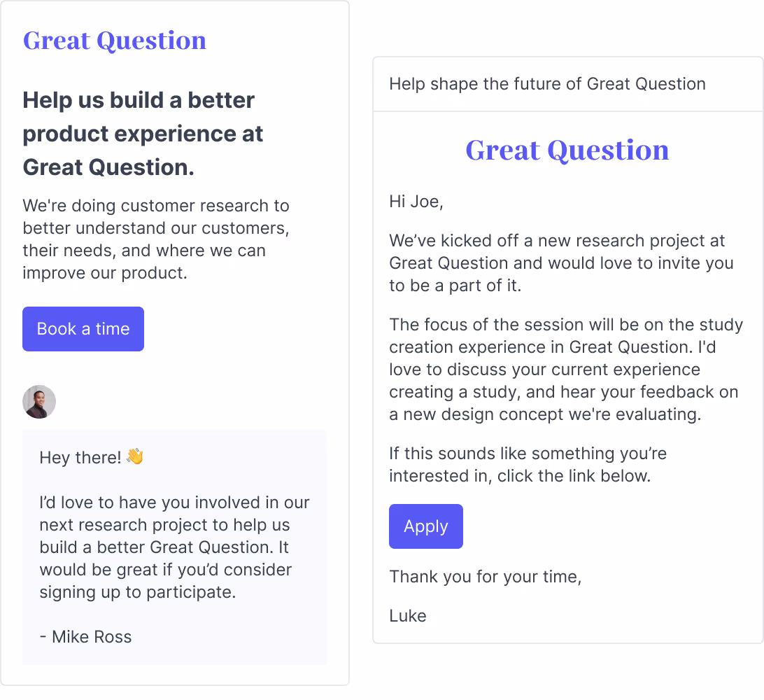Viewport: 764px width, 700px height.
Task: Click 'Help shape the future of Great Question'
Action: pyautogui.click(x=547, y=84)
